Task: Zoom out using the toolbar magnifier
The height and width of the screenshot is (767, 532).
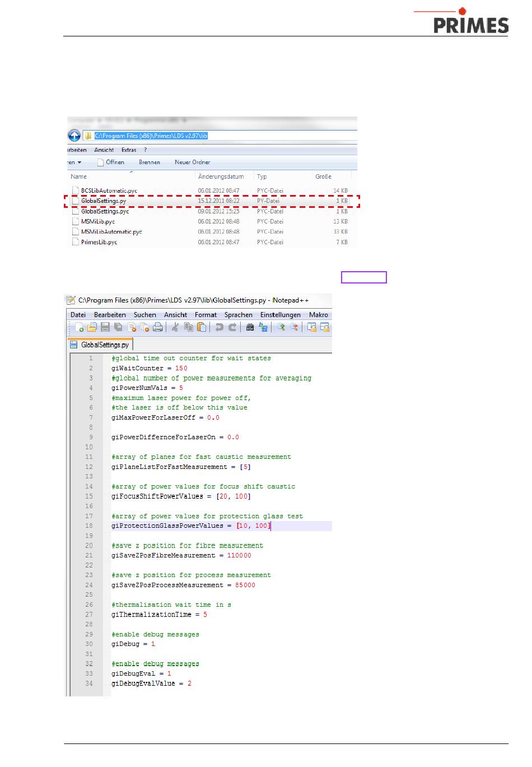Action: pos(293,328)
